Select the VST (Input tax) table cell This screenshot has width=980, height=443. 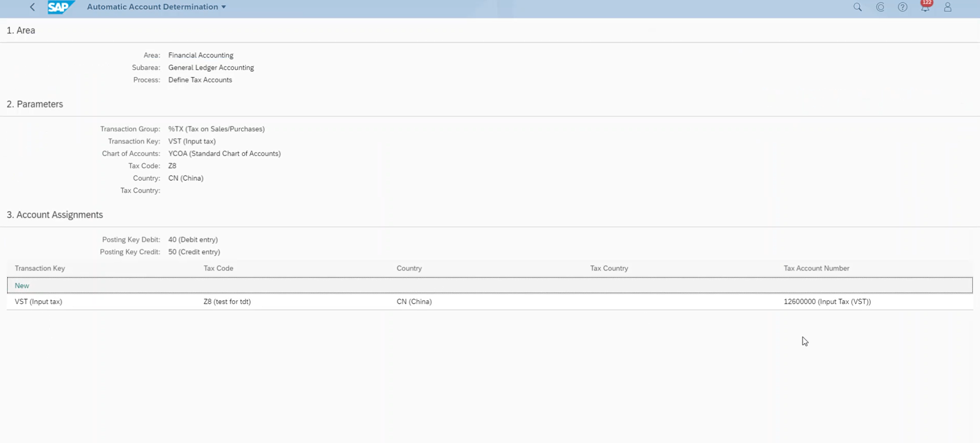click(38, 302)
